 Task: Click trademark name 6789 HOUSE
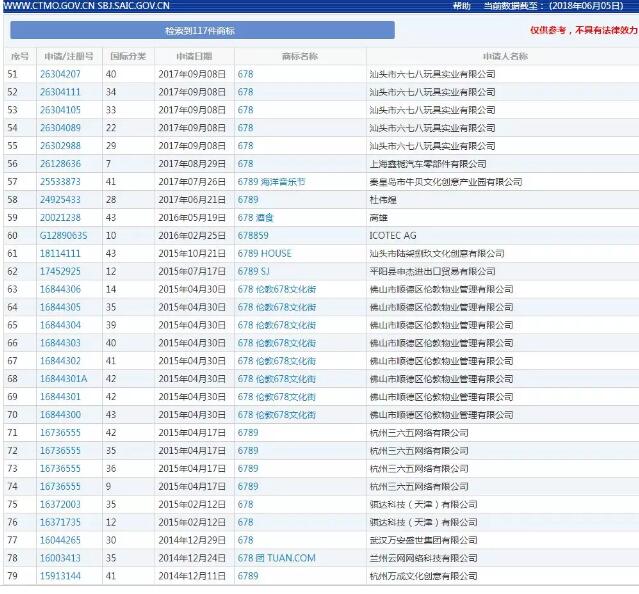[x=264, y=253]
